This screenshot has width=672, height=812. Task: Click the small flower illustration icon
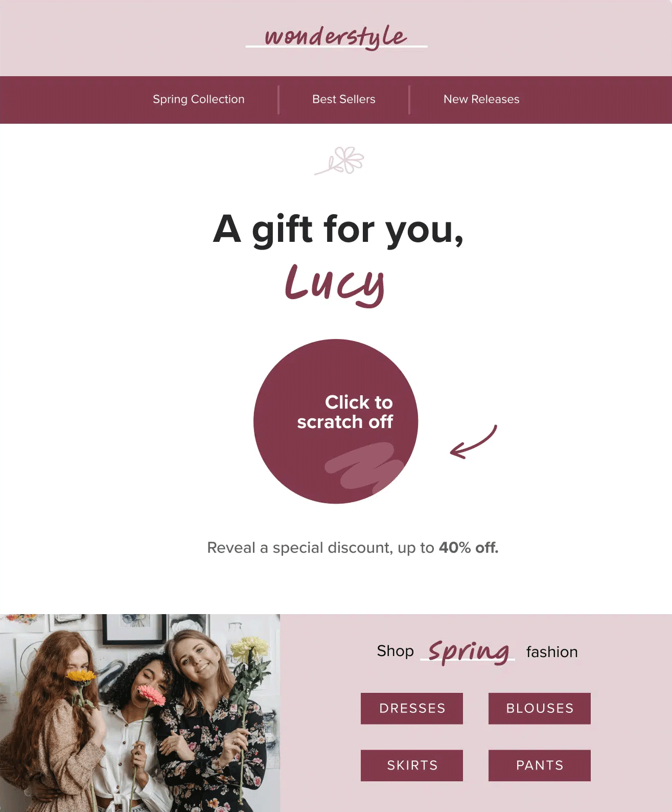coord(339,161)
